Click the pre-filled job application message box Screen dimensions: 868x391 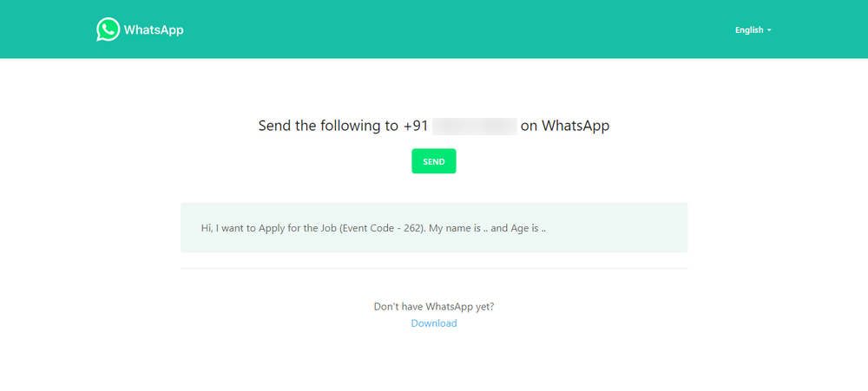(434, 227)
